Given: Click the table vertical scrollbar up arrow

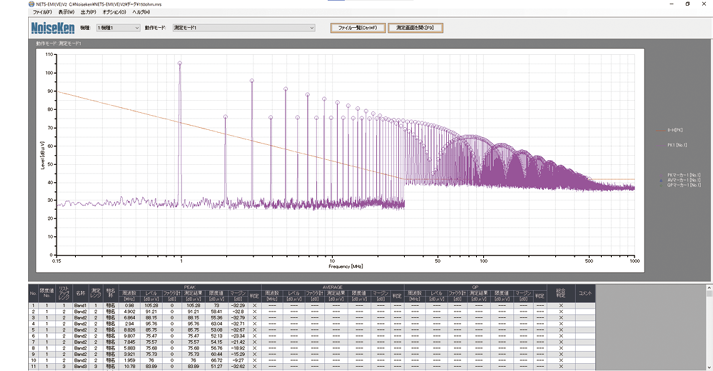Looking at the screenshot, I should point(709,288).
